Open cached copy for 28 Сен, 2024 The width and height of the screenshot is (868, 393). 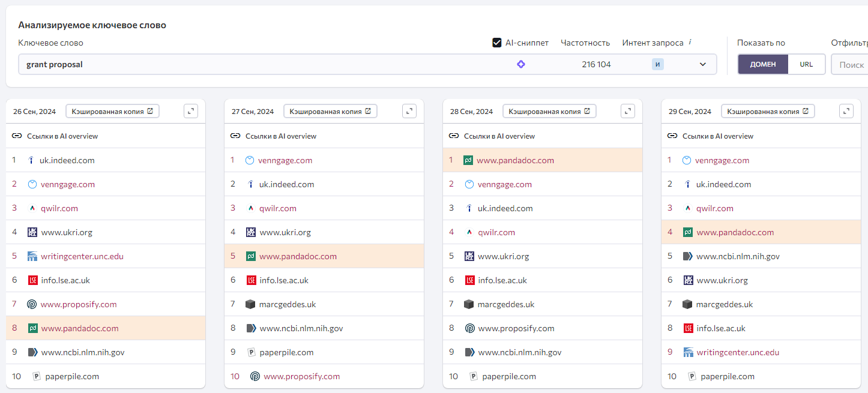(549, 111)
